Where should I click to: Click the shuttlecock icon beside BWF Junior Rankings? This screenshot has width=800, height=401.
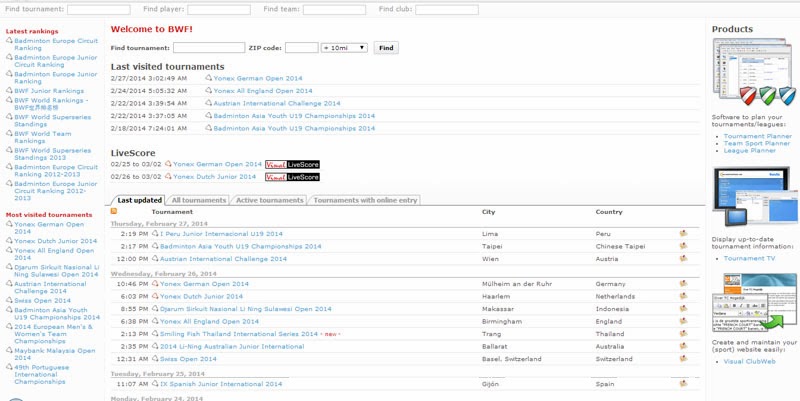click(9, 90)
